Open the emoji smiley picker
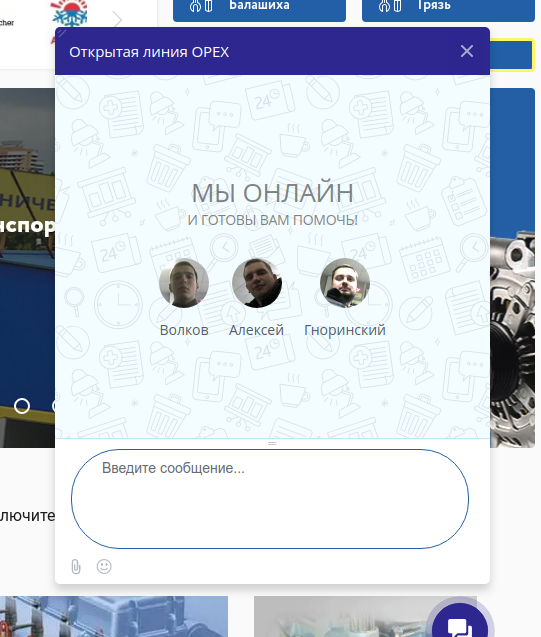Viewport: 541px width, 637px height. pos(104,566)
